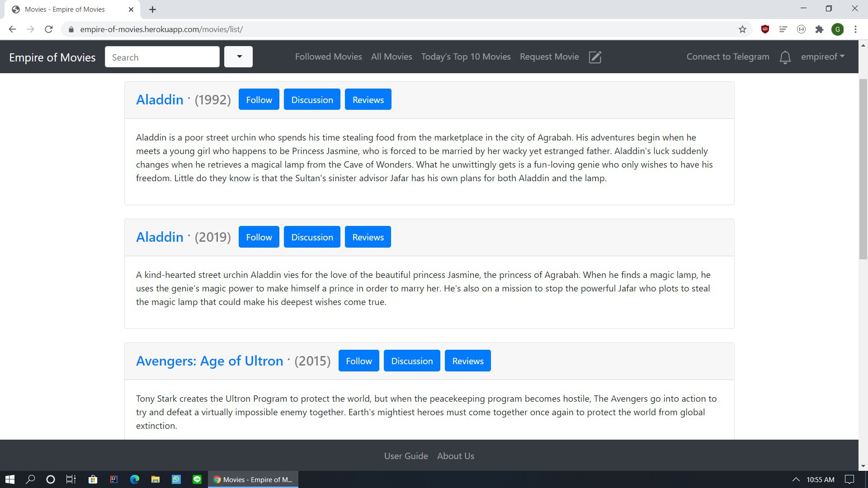Open the Chrome extensions puzzle icon

[x=819, y=29]
